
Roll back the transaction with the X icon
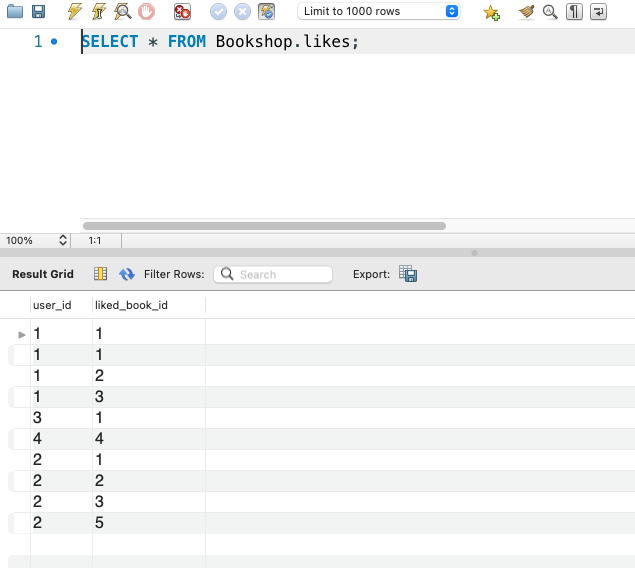tap(242, 11)
